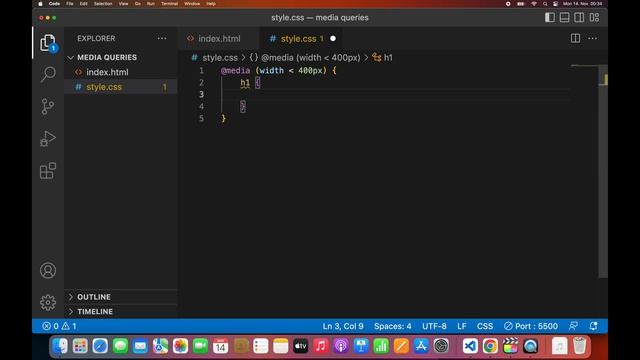Open Final Cut Pro from the dock
The image size is (640, 360).
[510, 346]
